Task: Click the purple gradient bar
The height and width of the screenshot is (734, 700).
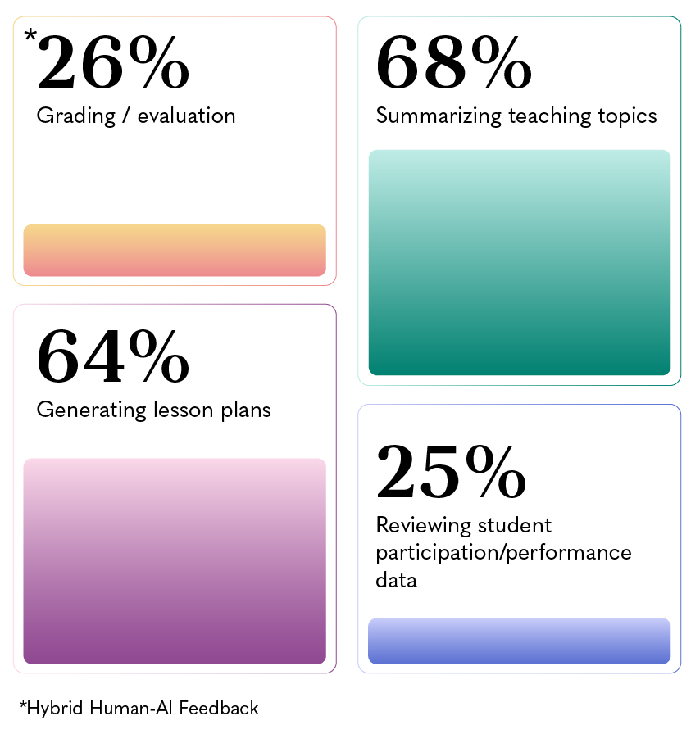Action: point(175,561)
